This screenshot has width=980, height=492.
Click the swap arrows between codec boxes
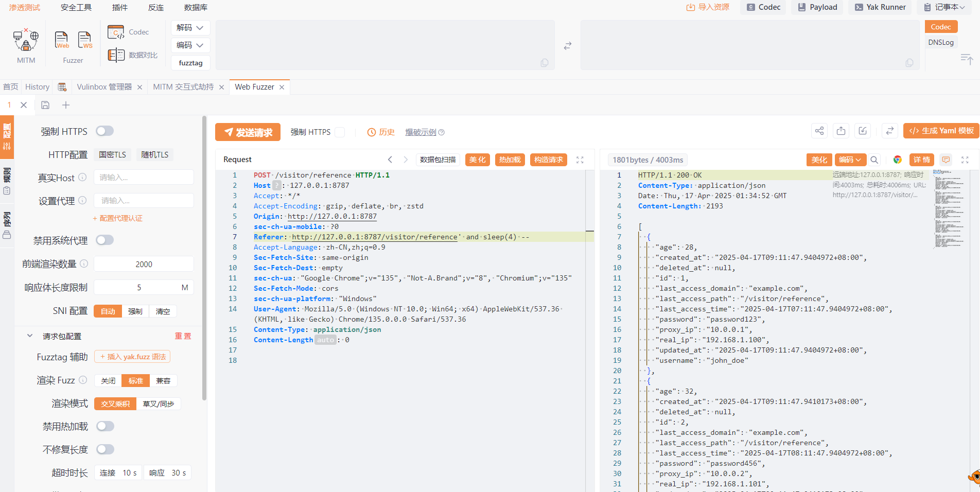[x=567, y=46]
